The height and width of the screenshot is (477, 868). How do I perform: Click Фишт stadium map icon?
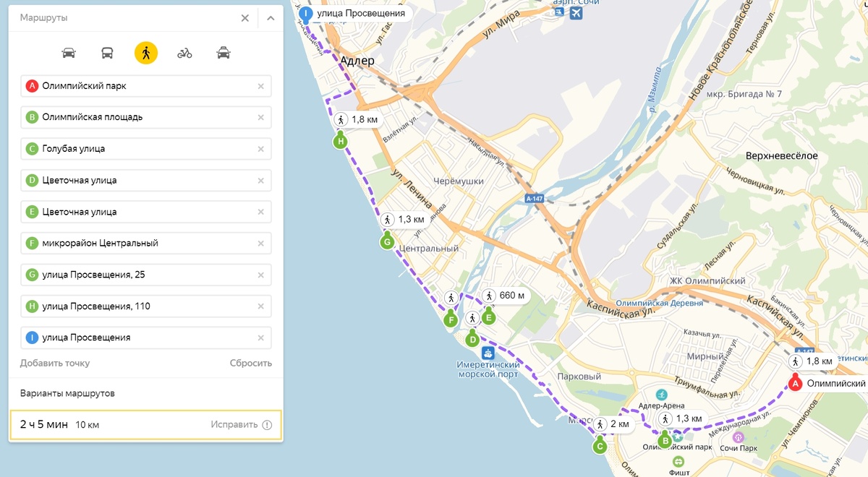point(678,461)
